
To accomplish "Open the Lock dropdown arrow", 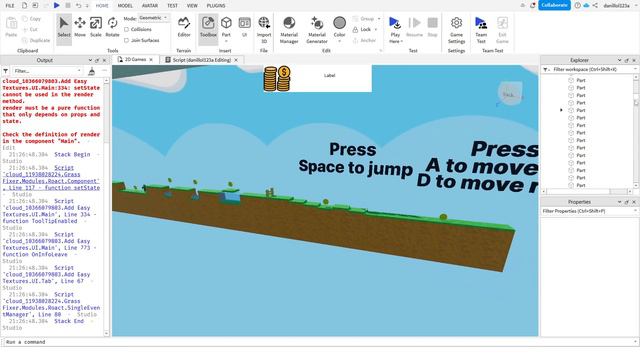I will 376,29.
